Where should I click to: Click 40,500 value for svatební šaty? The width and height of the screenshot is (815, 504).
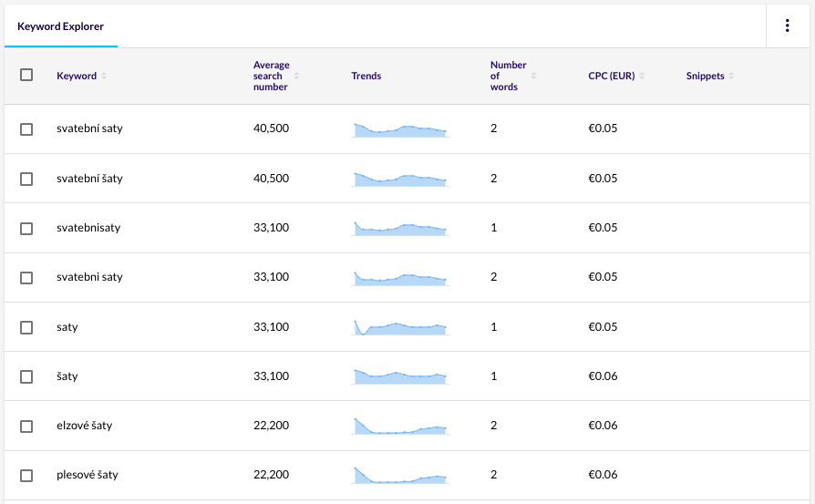(x=271, y=179)
